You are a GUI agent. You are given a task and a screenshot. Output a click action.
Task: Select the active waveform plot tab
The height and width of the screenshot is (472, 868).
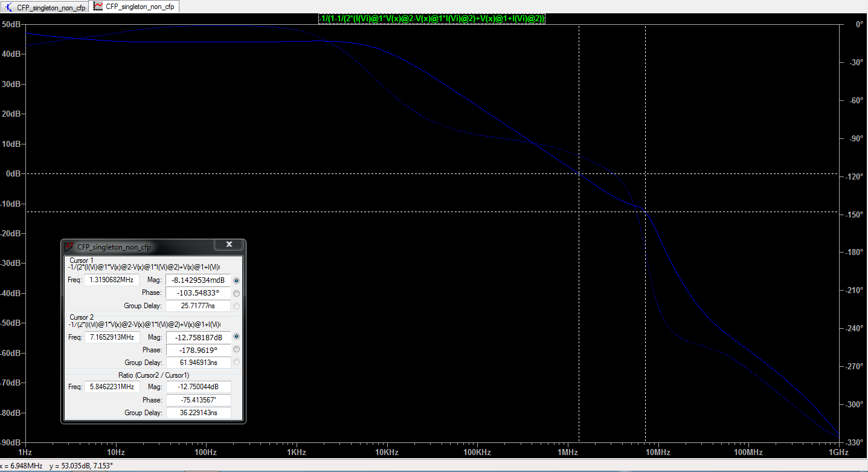point(133,6)
